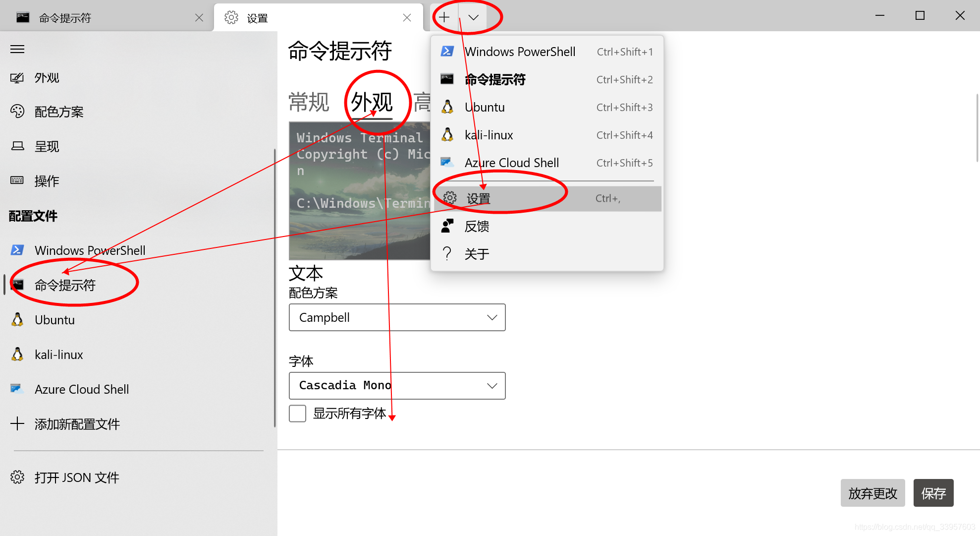980x536 pixels.
Task: Select the kali-linux profile icon
Action: point(17,354)
